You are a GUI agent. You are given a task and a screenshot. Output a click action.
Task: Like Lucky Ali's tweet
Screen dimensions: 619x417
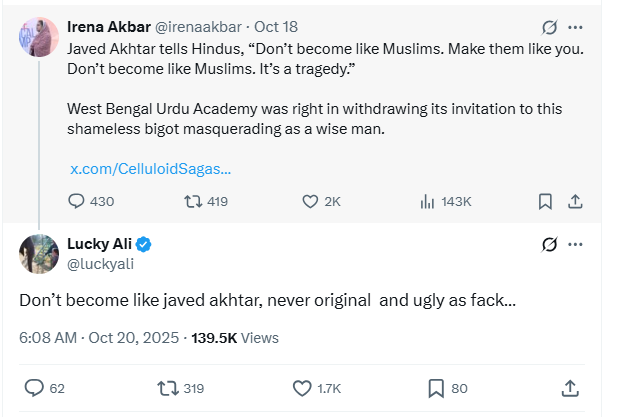(303, 387)
